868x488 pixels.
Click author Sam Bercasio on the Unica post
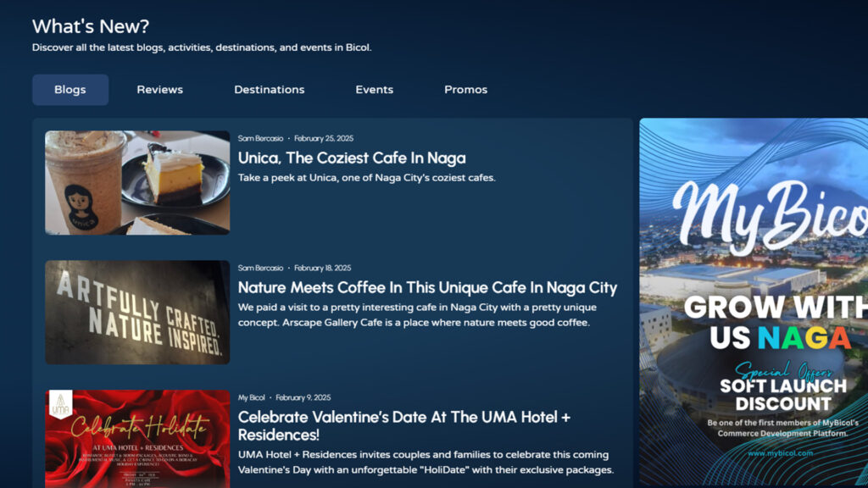pos(261,138)
